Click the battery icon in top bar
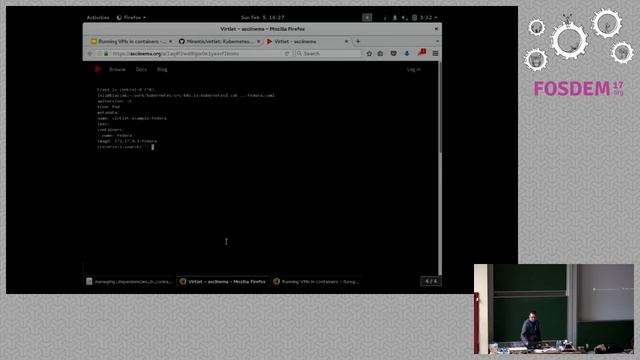 click(x=414, y=18)
